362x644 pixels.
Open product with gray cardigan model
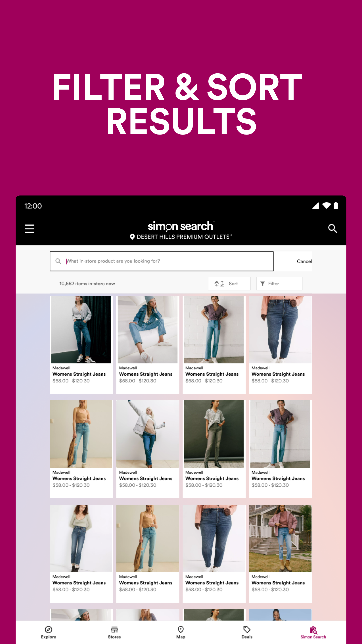click(81, 345)
